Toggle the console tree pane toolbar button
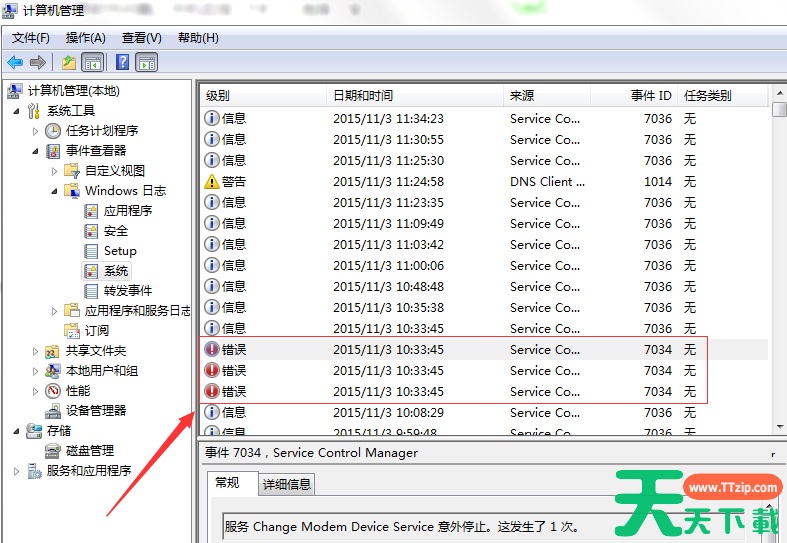The width and height of the screenshot is (787, 543). point(93,63)
